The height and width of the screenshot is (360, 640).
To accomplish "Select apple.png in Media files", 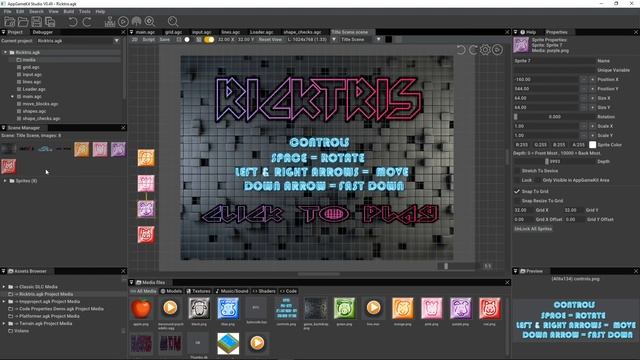I will point(141,308).
